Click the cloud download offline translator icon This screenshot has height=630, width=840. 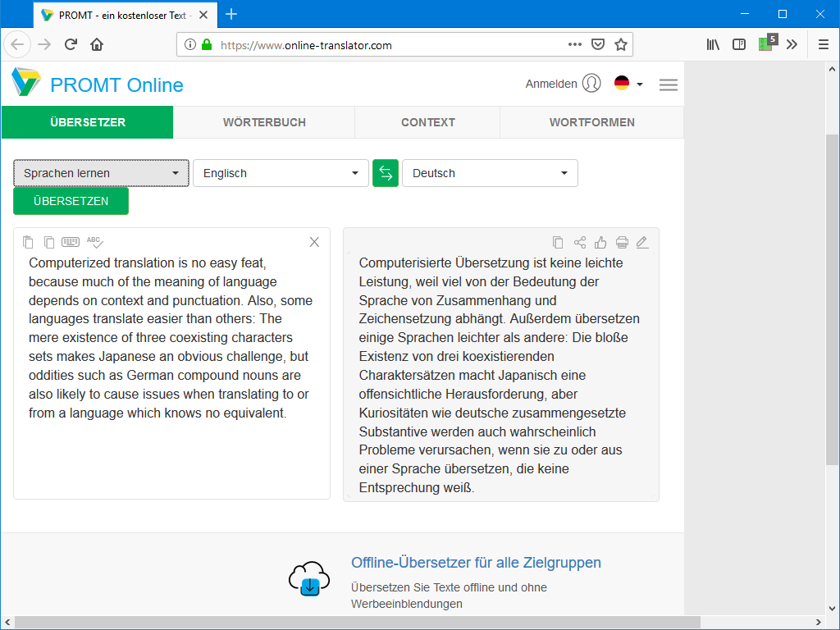click(x=309, y=579)
